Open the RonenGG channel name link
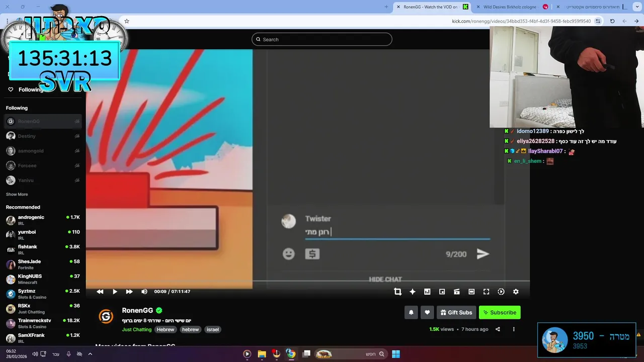The height and width of the screenshot is (362, 644). [137, 310]
